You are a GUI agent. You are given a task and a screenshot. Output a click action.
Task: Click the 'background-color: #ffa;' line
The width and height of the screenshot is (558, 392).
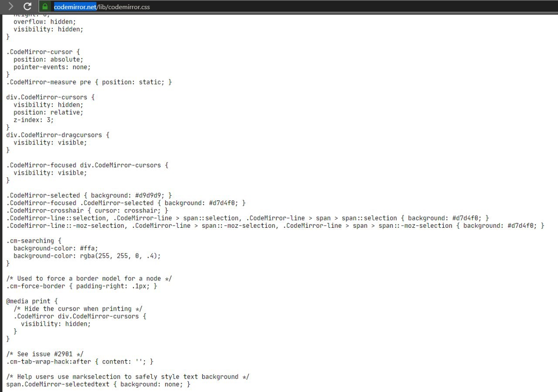56,248
